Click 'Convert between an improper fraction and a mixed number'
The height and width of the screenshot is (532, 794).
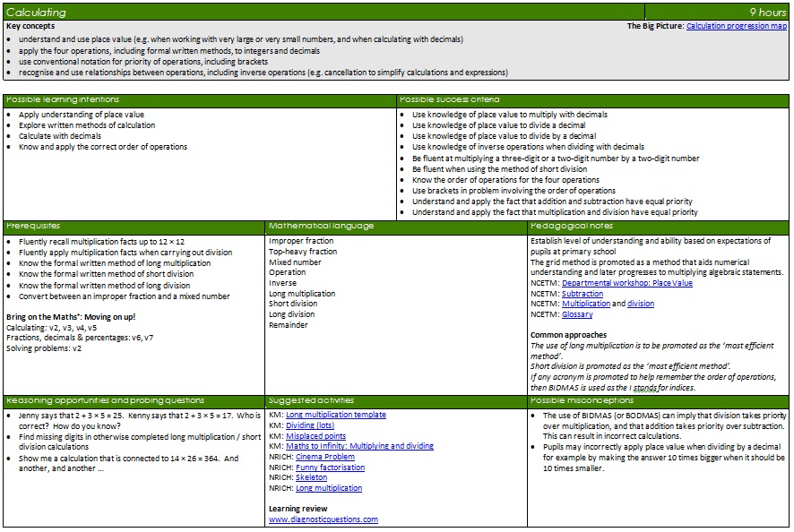click(x=124, y=296)
